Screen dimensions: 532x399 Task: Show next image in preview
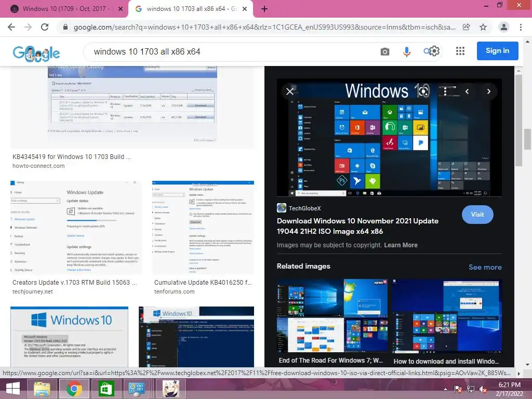coord(488,91)
